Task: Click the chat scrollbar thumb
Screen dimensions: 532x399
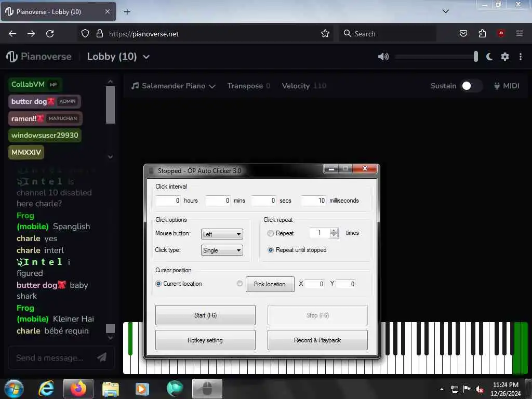Action: (x=110, y=328)
